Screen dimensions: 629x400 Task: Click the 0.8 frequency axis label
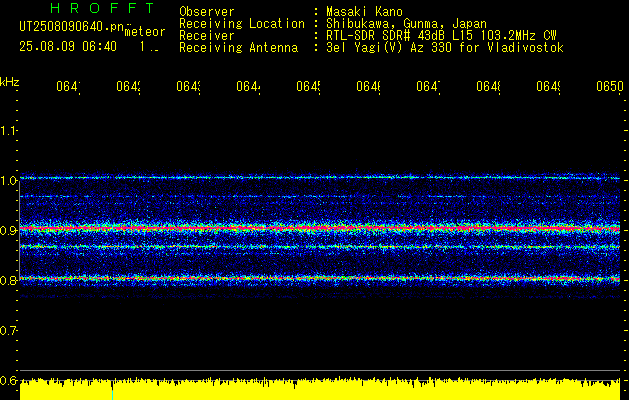click(x=9, y=281)
